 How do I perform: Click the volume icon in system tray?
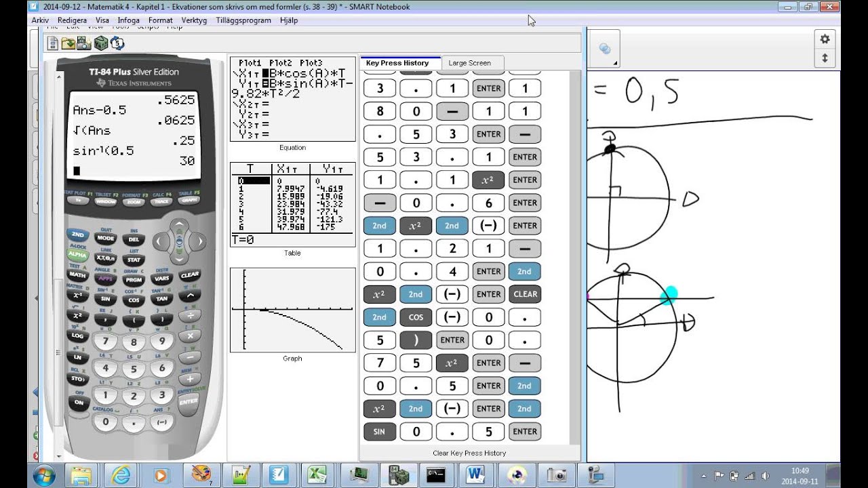pyautogui.click(x=766, y=476)
